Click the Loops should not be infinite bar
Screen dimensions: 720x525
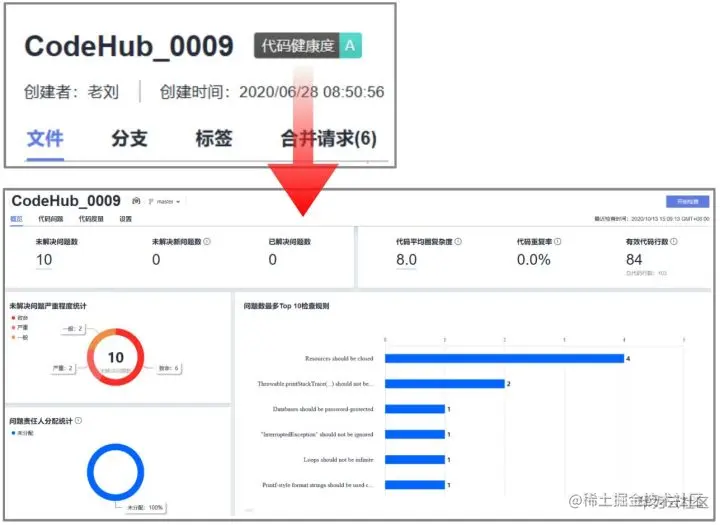(415, 460)
